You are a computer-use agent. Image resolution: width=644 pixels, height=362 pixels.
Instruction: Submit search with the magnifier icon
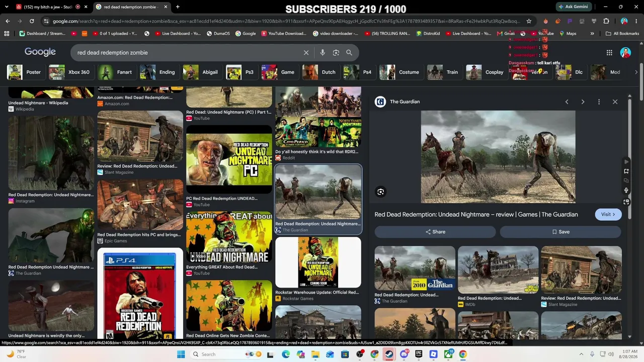pos(349,52)
